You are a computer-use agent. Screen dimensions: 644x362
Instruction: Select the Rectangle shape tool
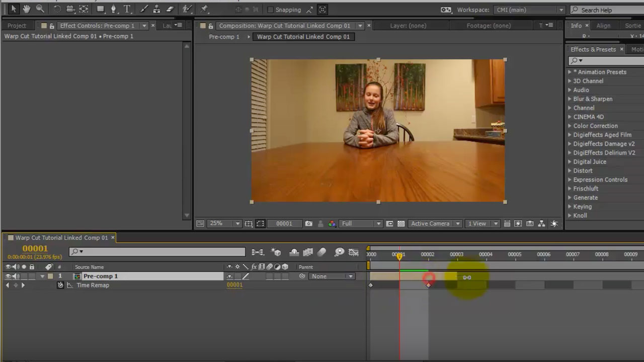pyautogui.click(x=101, y=9)
